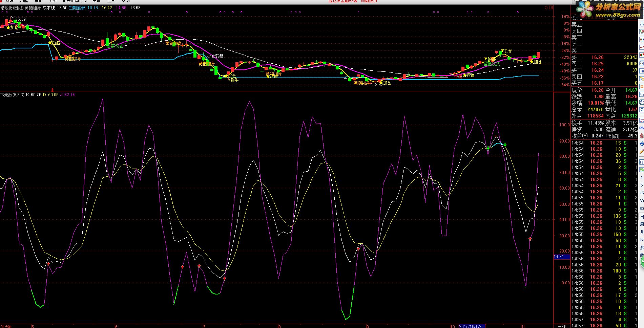
Task: Open the F10 company info icon
Action: pyautogui.click(x=642, y=71)
